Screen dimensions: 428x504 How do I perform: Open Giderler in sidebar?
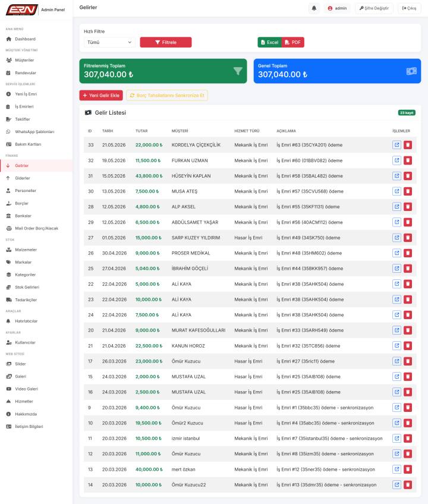(36, 178)
